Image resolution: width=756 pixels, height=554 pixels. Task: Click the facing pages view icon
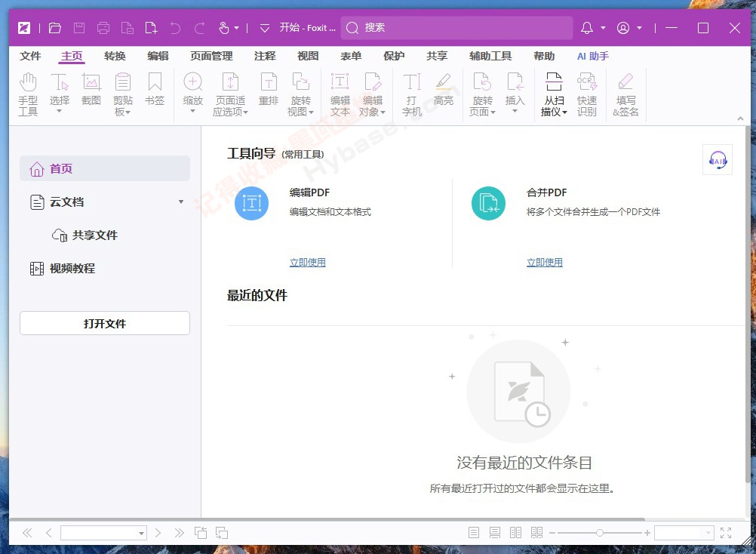(515, 533)
